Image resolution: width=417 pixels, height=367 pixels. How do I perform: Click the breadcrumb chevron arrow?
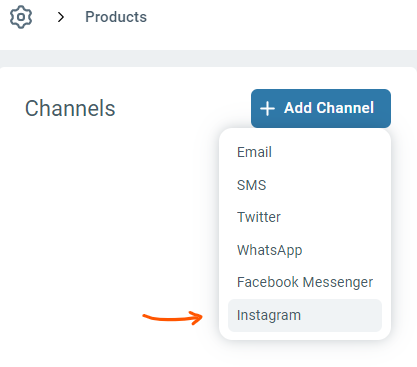click(x=60, y=17)
